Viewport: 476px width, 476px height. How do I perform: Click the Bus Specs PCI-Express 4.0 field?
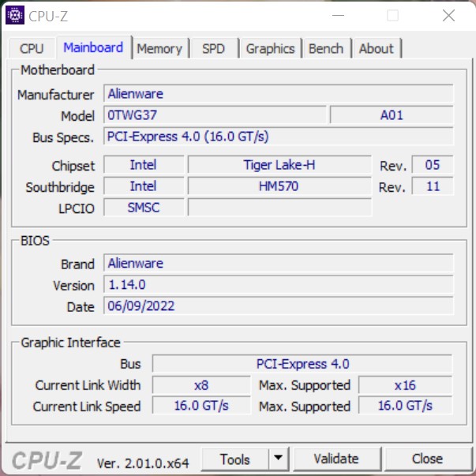[x=279, y=137]
